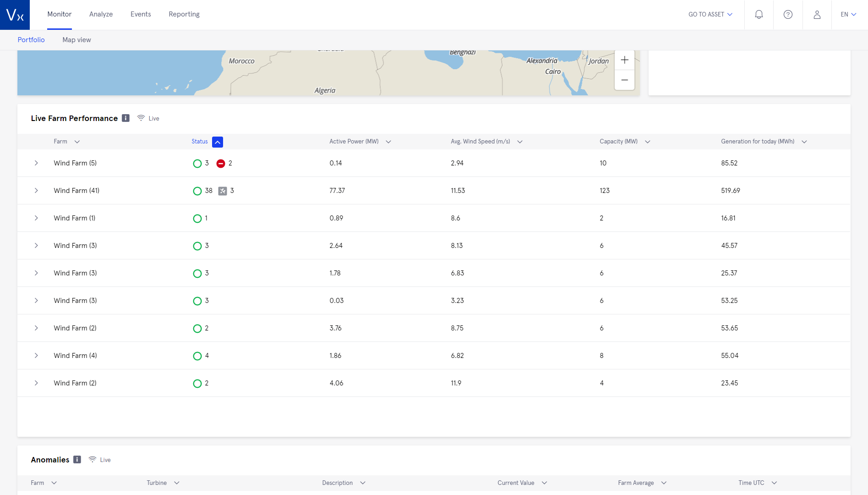The height and width of the screenshot is (495, 868).
Task: Zoom in on the map
Action: point(624,60)
